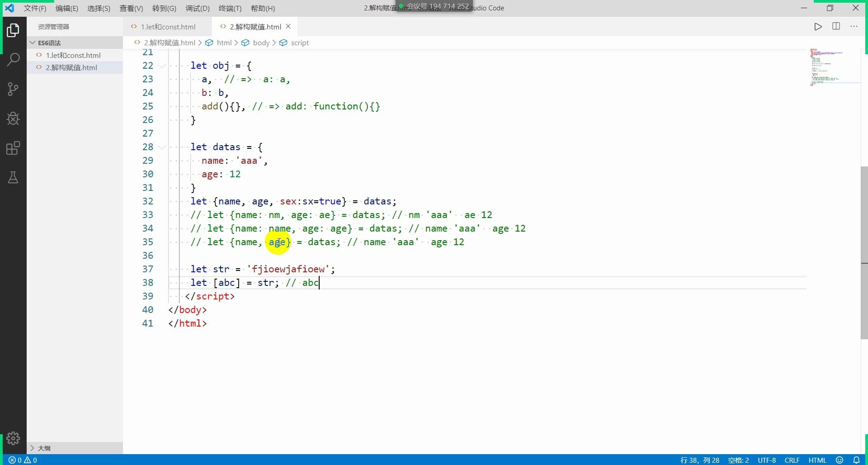
Task: Open the Extensions view icon
Action: click(x=13, y=148)
